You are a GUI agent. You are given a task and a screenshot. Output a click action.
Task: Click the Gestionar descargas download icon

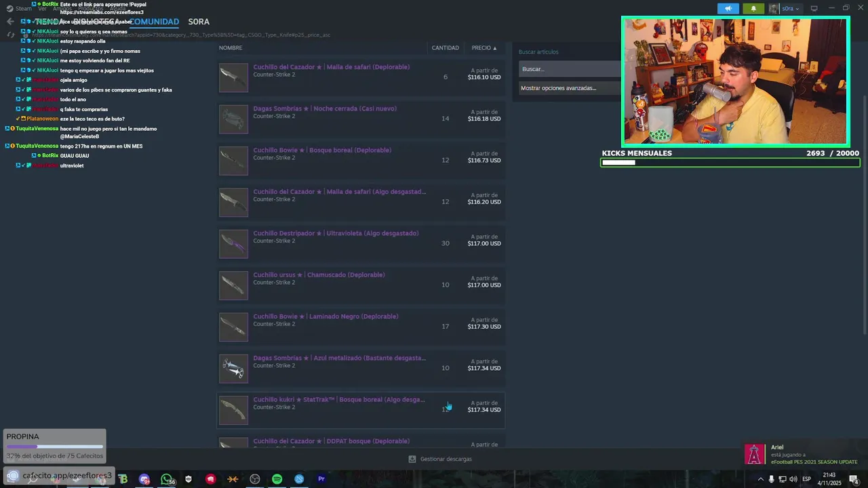(x=412, y=459)
